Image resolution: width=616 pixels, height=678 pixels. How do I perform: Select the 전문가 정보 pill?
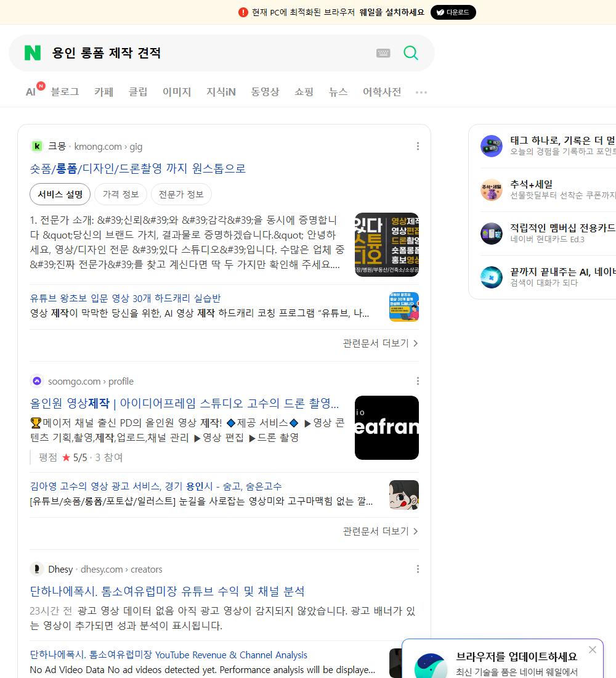coord(181,194)
